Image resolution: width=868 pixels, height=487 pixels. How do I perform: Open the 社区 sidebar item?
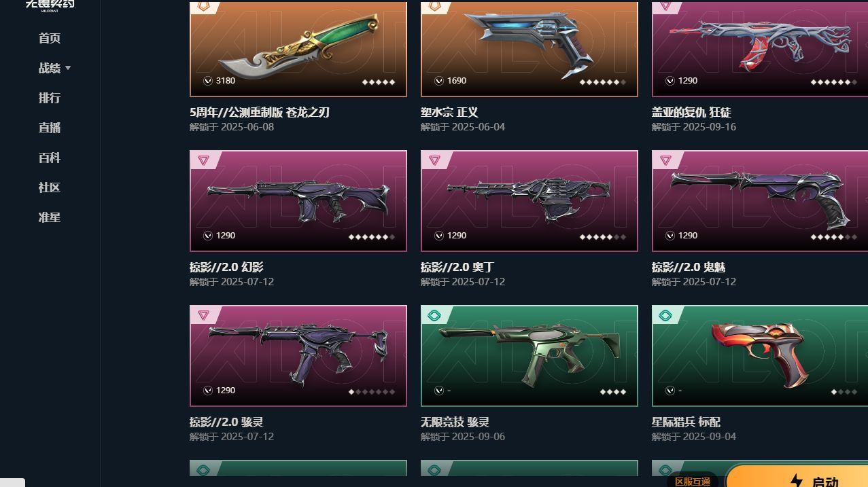50,187
